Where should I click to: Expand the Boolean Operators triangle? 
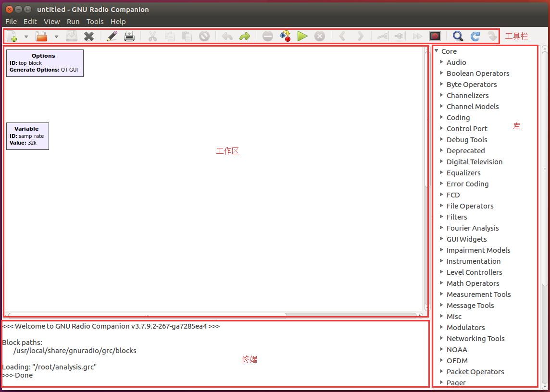[x=441, y=73]
